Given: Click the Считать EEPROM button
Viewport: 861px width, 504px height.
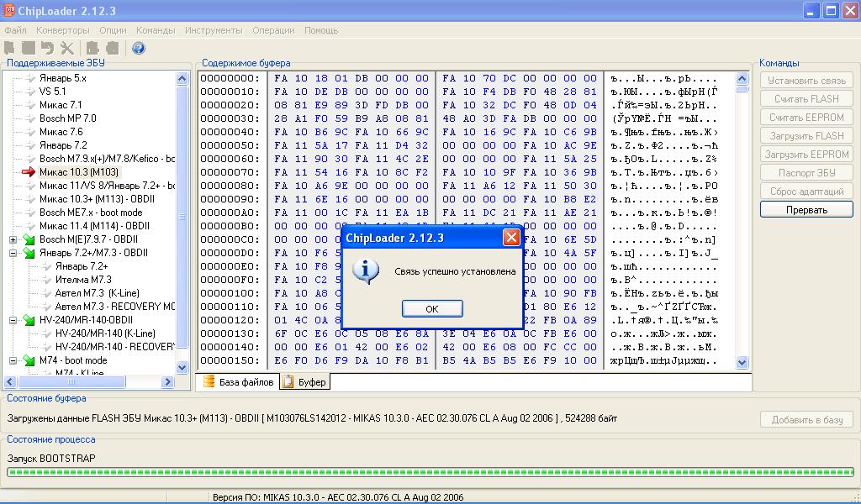Looking at the screenshot, I should coord(806,118).
